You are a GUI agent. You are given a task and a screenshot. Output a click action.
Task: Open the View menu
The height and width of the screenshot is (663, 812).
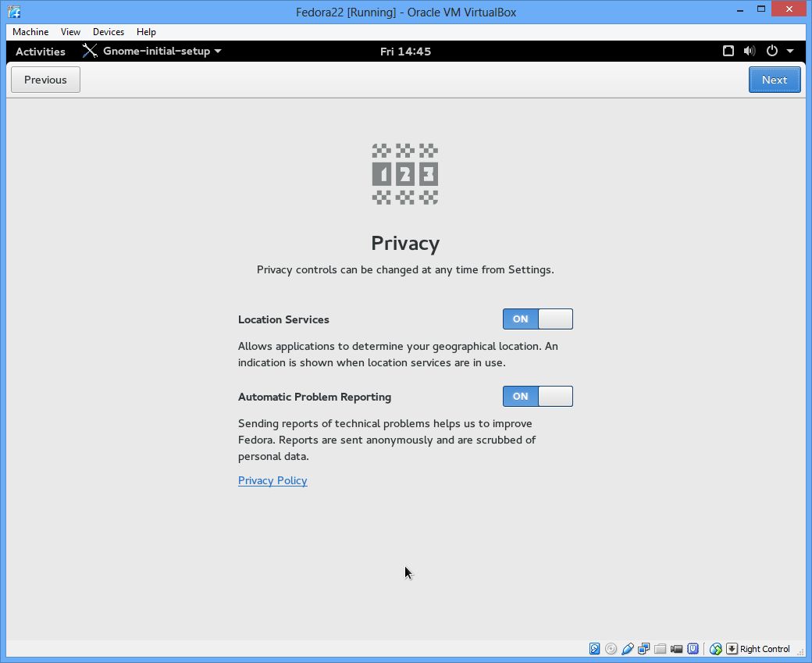[70, 31]
